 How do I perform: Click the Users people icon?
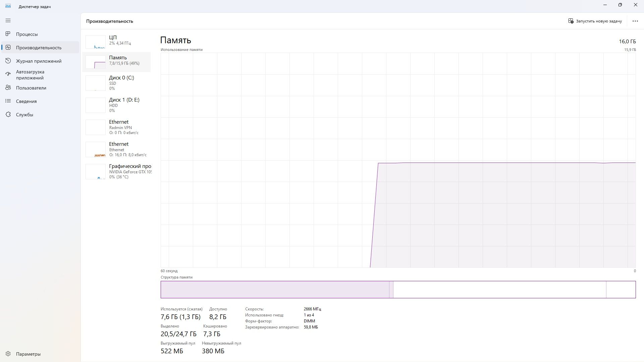8,87
